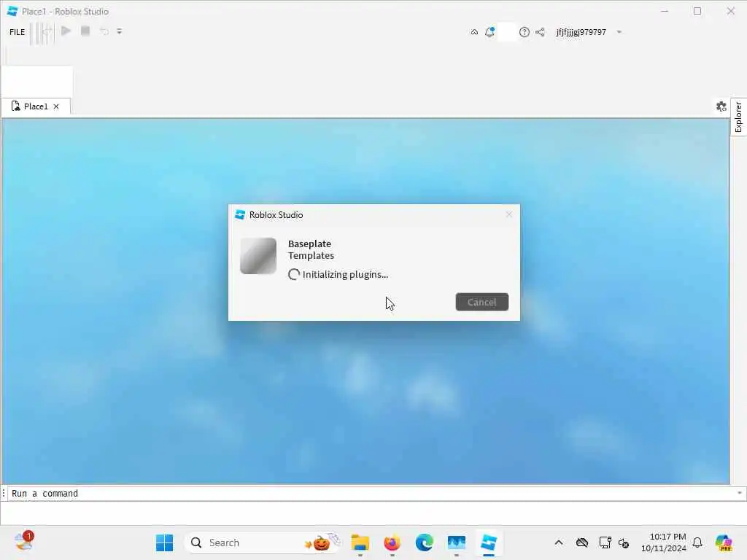Click the muted volume tray icon
Viewport: 747px width, 560px height.
(624, 542)
